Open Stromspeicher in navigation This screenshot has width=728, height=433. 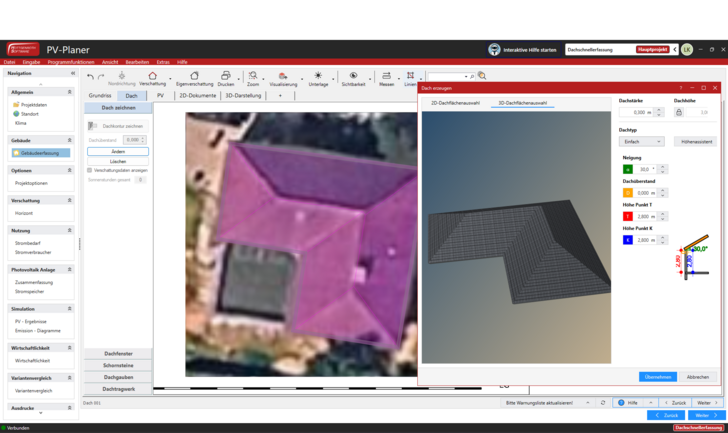pos(29,291)
